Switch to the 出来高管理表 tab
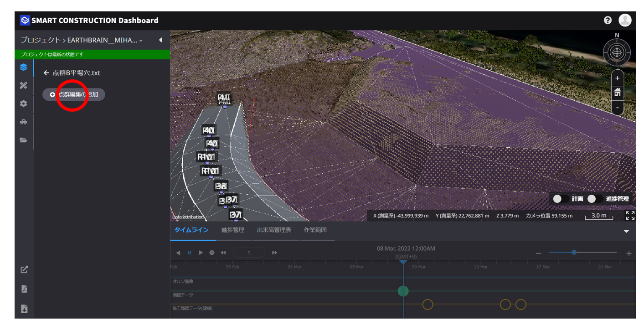Viewport: 644px width, 326px height. point(274,230)
